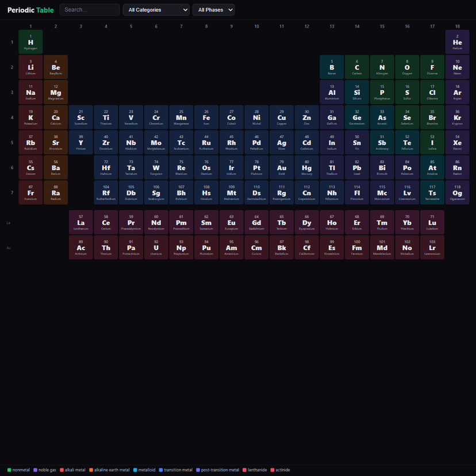
Task: Open the Sodium (Na) tile
Action: point(30,92)
